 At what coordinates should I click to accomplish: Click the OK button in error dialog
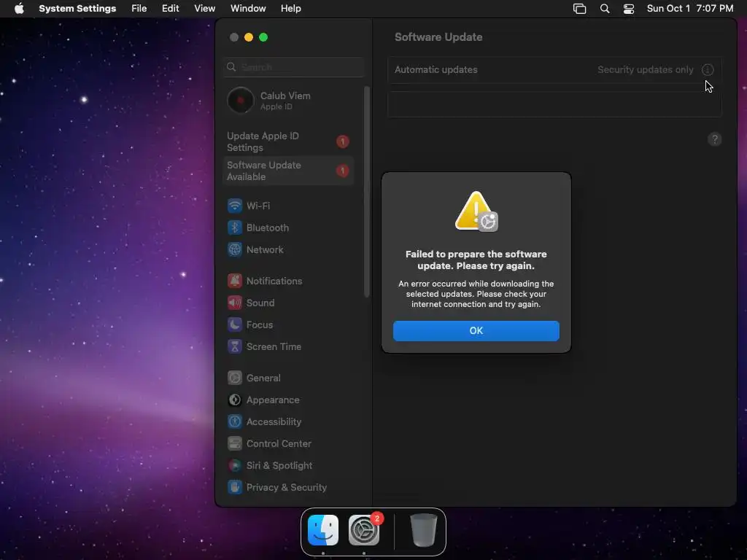coord(476,330)
